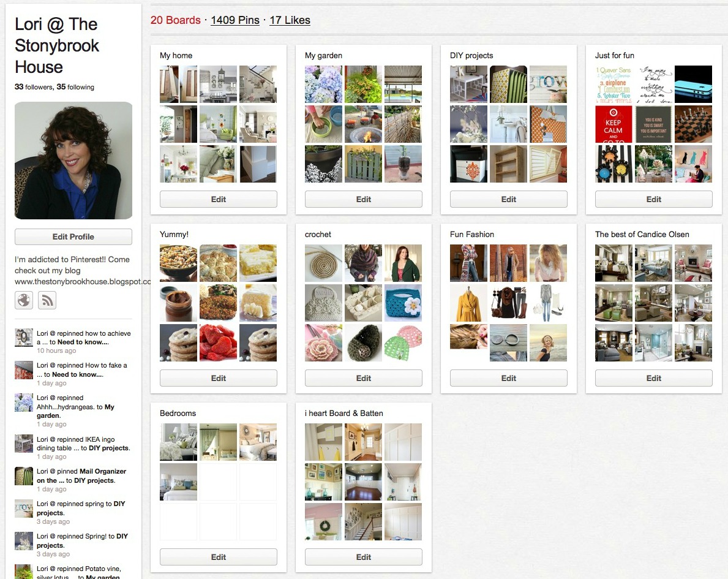The image size is (728, 579).
Task: Open The best of Candice Olsen board
Action: [x=642, y=234]
